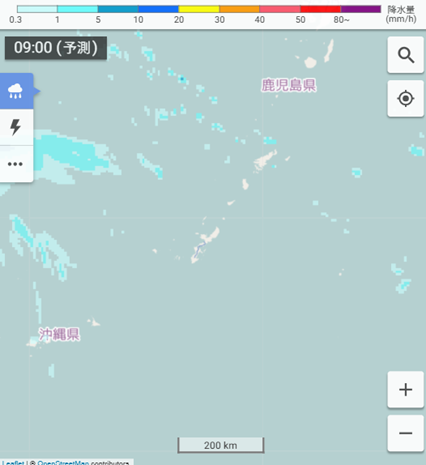This screenshot has height=465, width=426.
Task: Click the 沖縄県 prefecture label
Action: [59, 334]
